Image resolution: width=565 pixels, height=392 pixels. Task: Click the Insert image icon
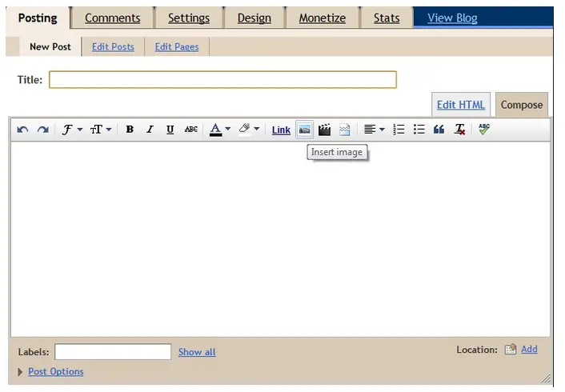point(304,130)
